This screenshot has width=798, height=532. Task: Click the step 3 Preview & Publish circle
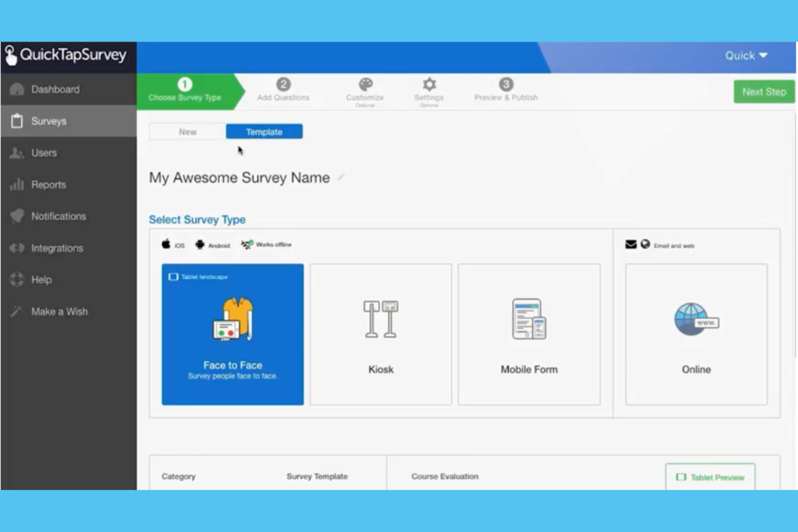(506, 84)
